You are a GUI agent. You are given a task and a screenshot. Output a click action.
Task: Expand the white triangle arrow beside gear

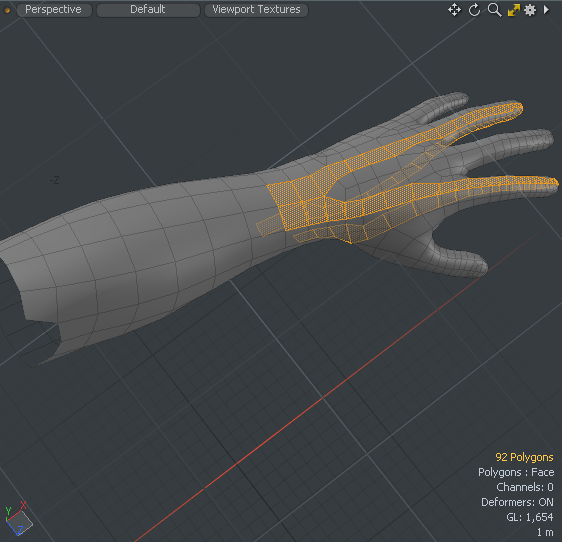(546, 10)
